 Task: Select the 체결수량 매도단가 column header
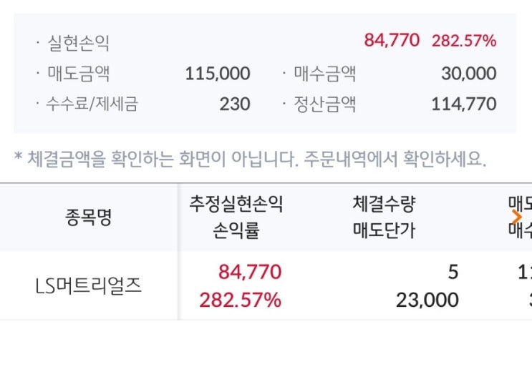coord(385,217)
